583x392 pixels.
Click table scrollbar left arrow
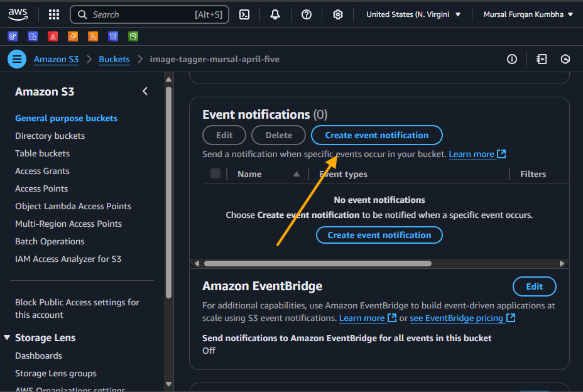[197, 263]
